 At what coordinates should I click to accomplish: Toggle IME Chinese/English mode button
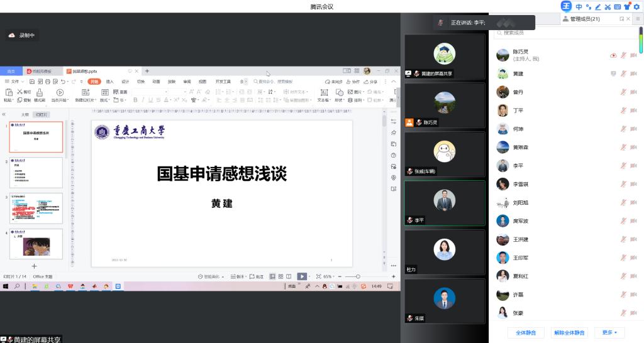(579, 7)
